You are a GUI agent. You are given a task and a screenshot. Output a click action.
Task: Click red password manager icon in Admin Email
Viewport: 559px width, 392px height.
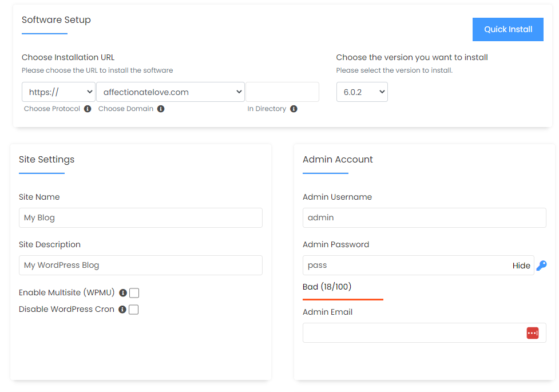point(533,333)
